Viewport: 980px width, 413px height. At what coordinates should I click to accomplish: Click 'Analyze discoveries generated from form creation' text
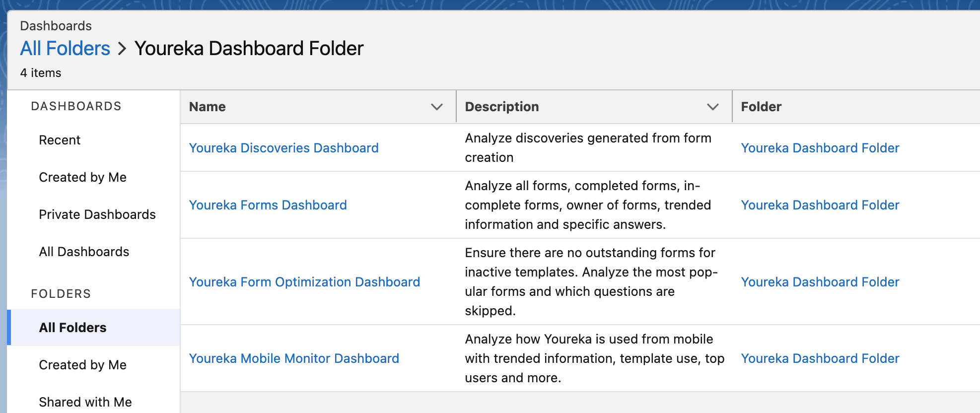point(588,147)
